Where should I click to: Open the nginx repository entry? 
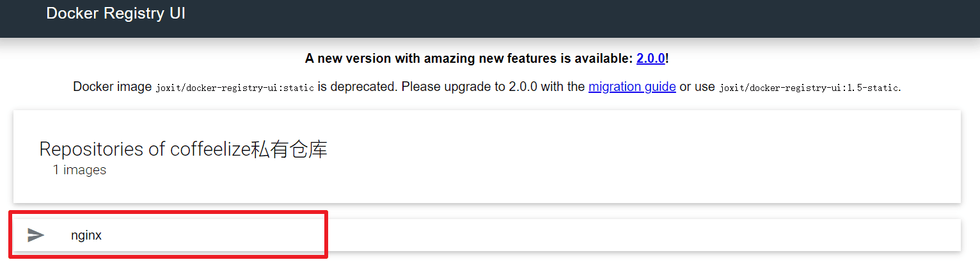[x=86, y=236]
